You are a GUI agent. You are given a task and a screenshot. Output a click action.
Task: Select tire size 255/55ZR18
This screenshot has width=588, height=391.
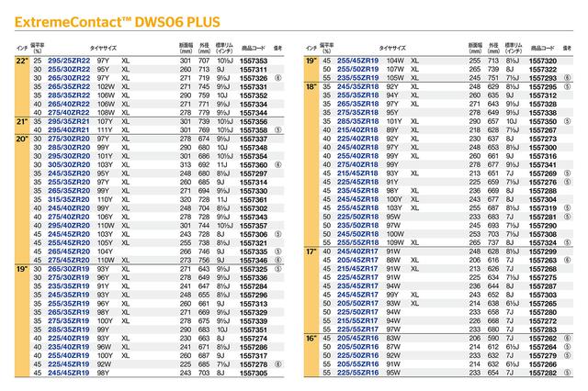click(357, 242)
